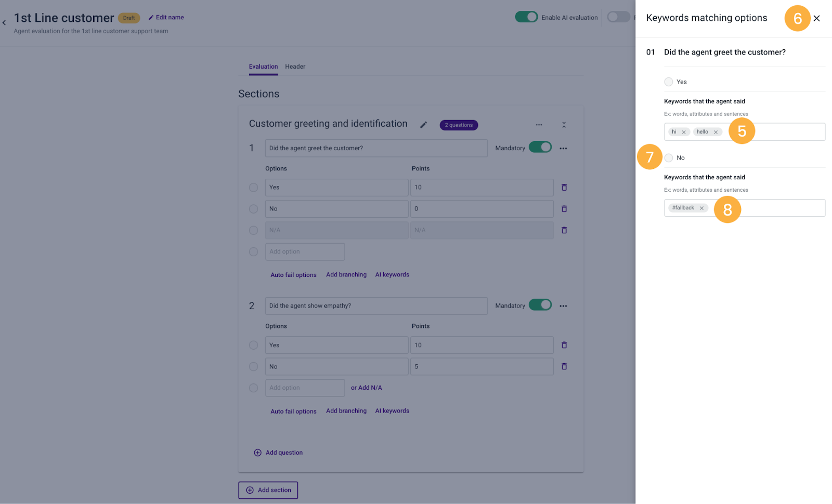Click the plus icon for Add question
Viewport: 832px width, 504px height.
coord(257,453)
